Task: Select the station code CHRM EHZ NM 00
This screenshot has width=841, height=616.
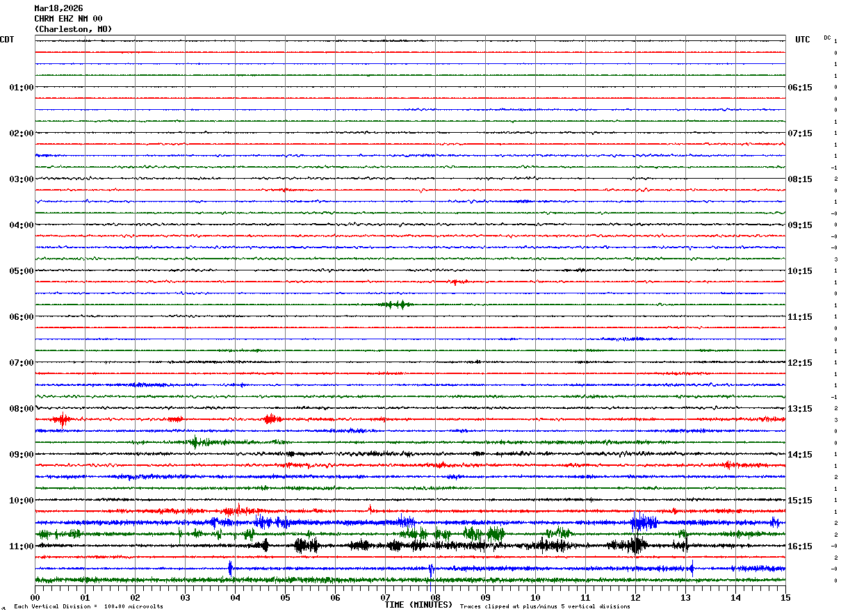Action: click(68, 19)
